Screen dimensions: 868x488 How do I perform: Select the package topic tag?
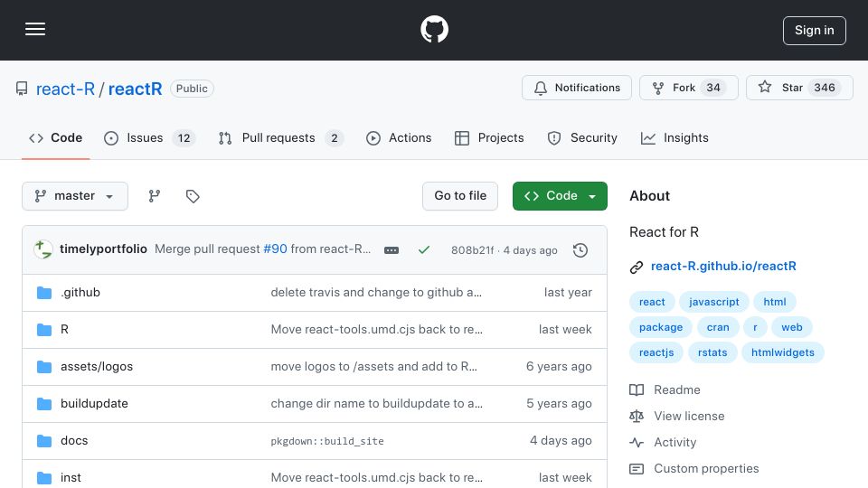(x=661, y=327)
